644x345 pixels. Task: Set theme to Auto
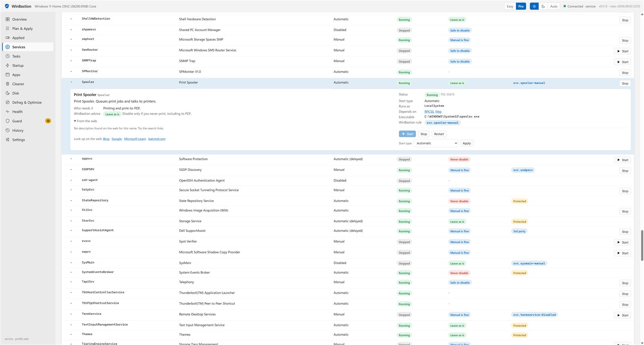pos(554,6)
